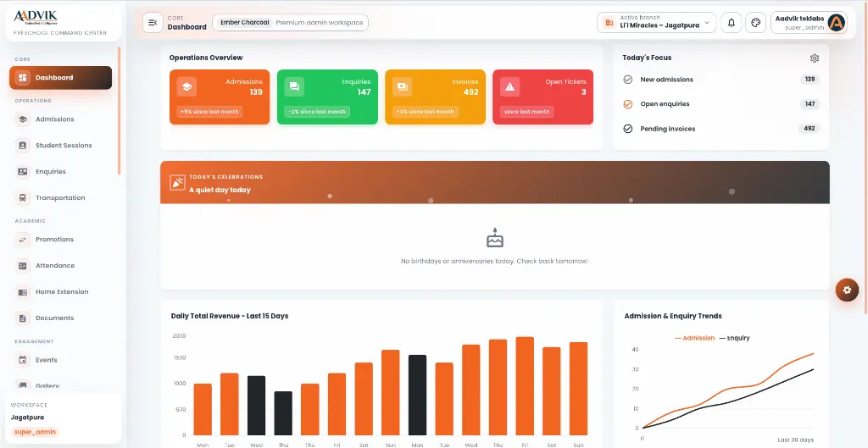Open Documents page

(x=60, y=318)
